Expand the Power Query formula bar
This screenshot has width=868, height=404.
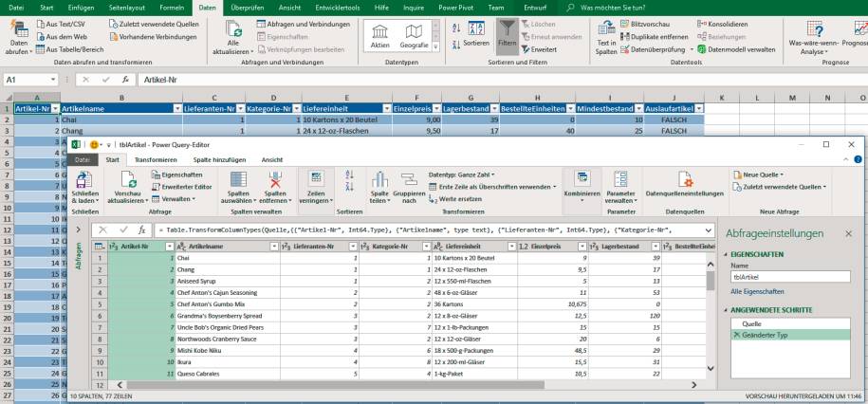[x=710, y=230]
